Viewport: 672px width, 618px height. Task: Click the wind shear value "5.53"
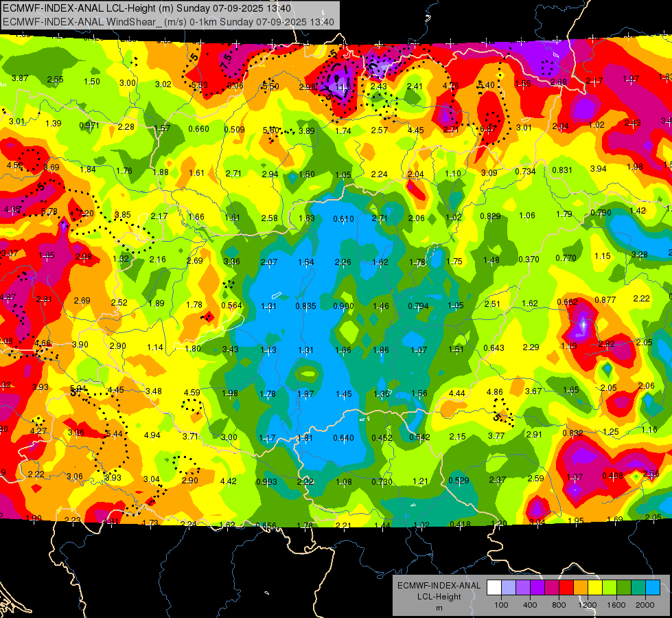click(200, 85)
